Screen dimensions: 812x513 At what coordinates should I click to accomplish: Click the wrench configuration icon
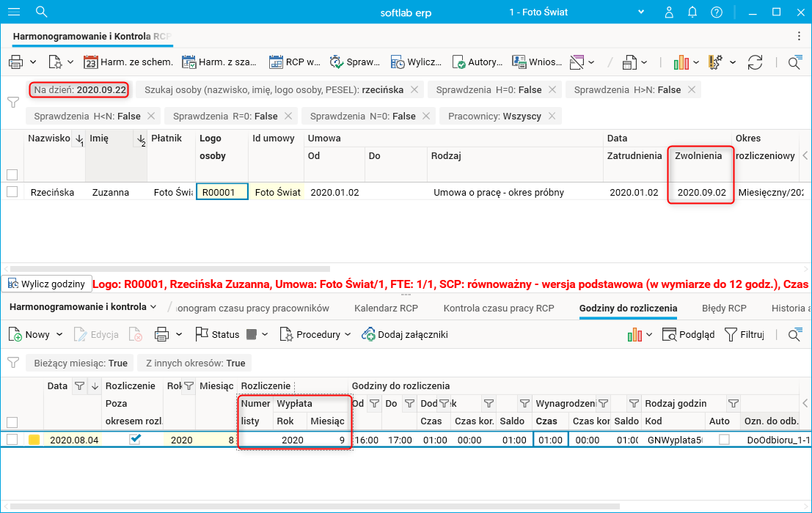coord(716,62)
